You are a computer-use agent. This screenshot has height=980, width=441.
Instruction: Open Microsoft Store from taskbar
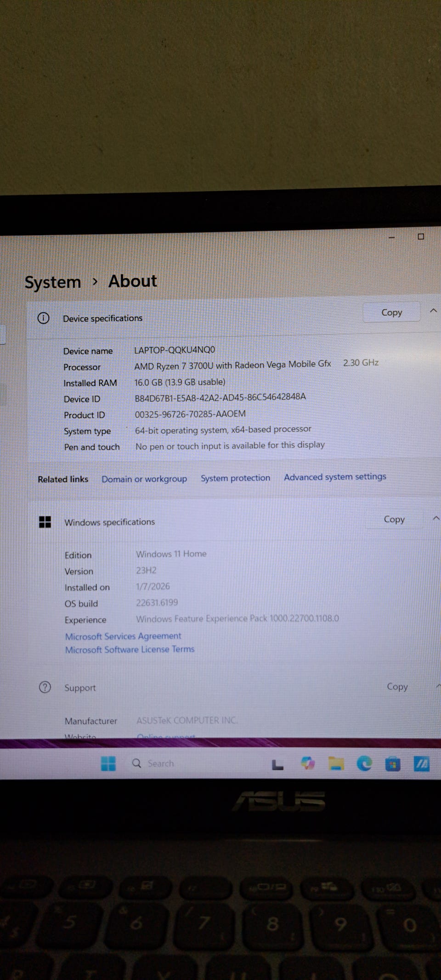pyautogui.click(x=392, y=764)
